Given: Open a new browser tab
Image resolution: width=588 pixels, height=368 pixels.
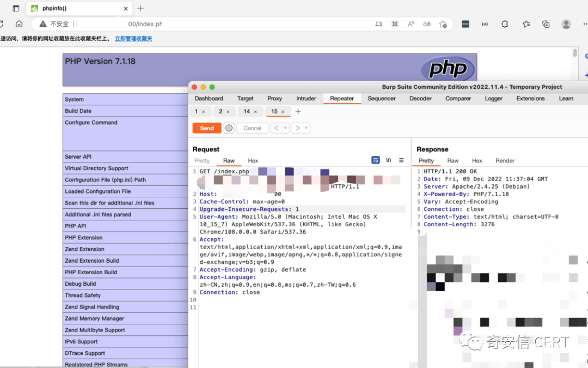Looking at the screenshot, I should tap(140, 8).
